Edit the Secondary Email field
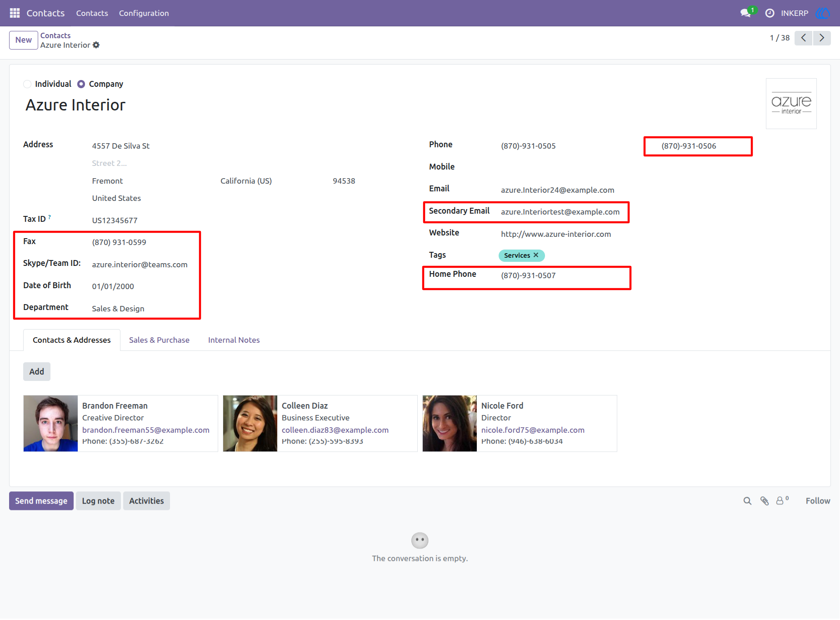840x620 pixels. pyautogui.click(x=560, y=212)
